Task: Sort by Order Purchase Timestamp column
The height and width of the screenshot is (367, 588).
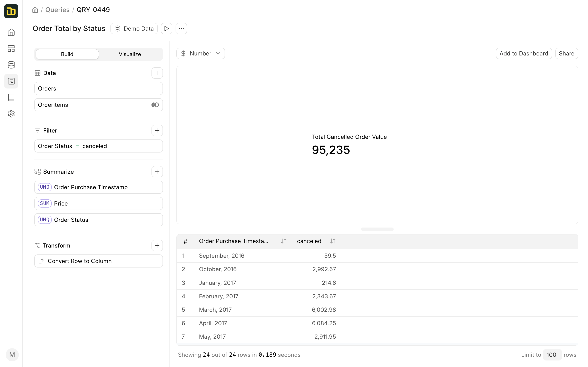Action: [x=283, y=241]
